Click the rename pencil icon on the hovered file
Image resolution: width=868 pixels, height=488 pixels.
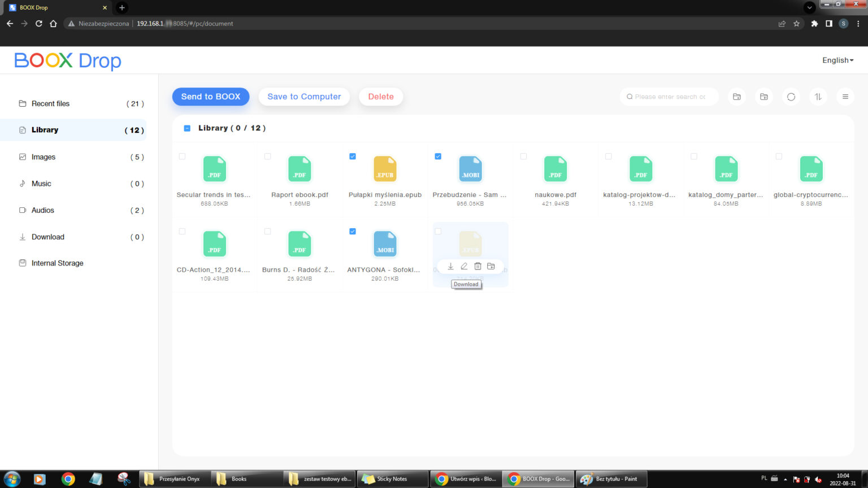464,266
